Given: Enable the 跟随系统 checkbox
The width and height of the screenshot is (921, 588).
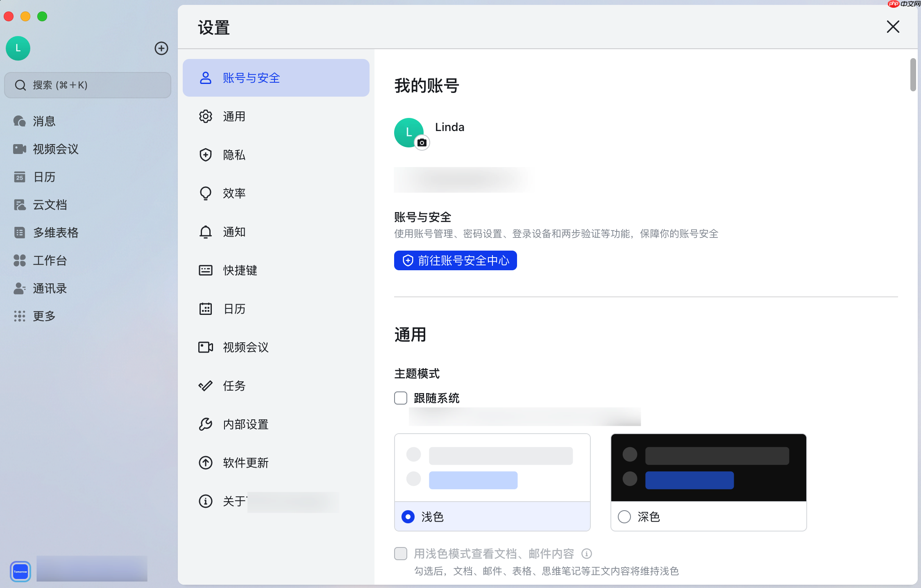Looking at the screenshot, I should [401, 398].
